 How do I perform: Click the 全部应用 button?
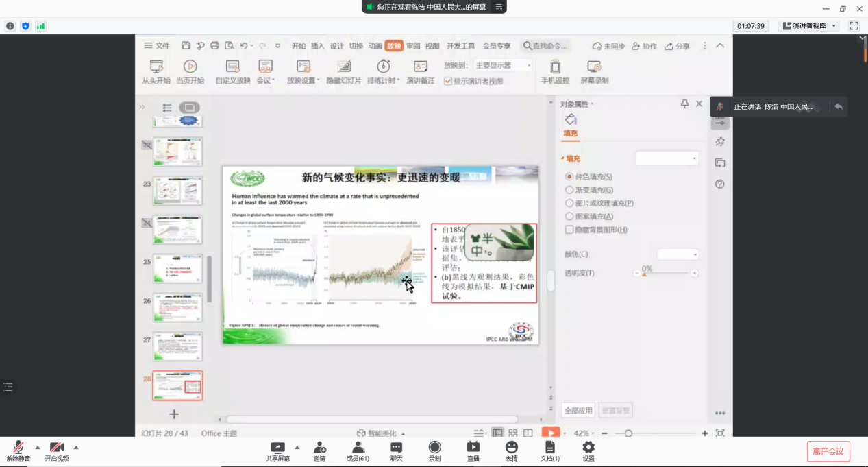coord(578,410)
